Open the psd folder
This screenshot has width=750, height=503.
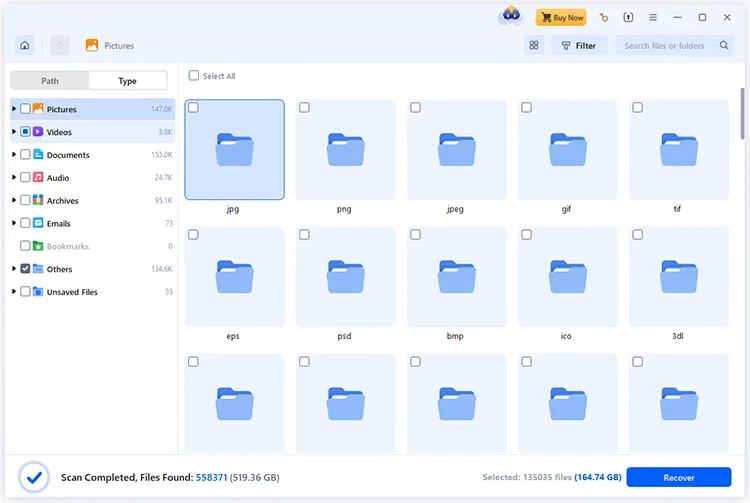345,277
